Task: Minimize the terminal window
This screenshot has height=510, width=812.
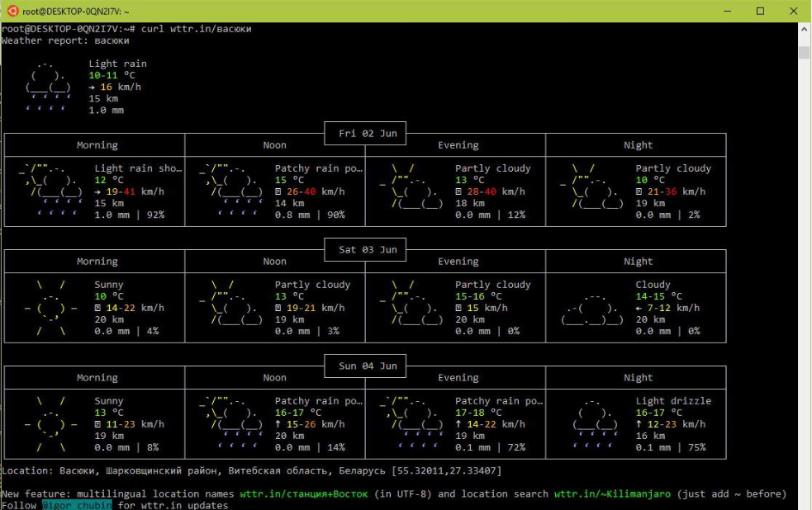Action: click(x=727, y=11)
